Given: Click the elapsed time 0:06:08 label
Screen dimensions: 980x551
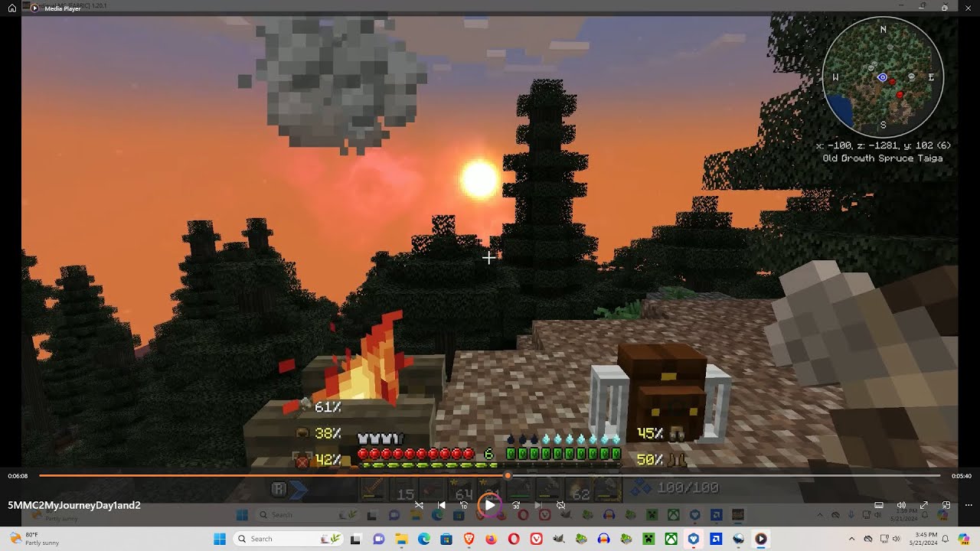Looking at the screenshot, I should 18,476.
